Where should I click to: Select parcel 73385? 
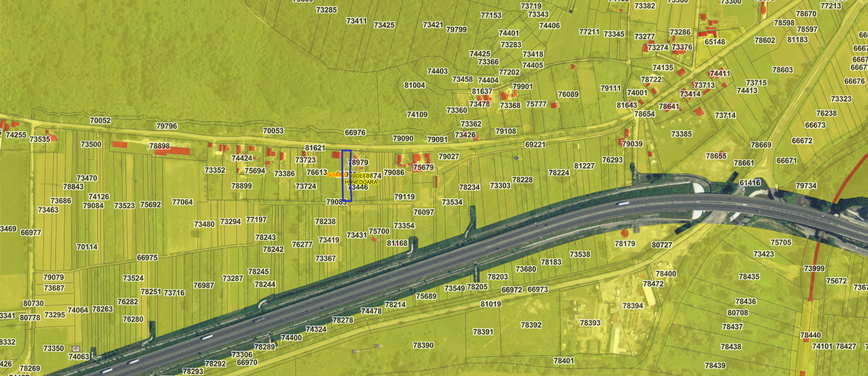[x=681, y=134]
